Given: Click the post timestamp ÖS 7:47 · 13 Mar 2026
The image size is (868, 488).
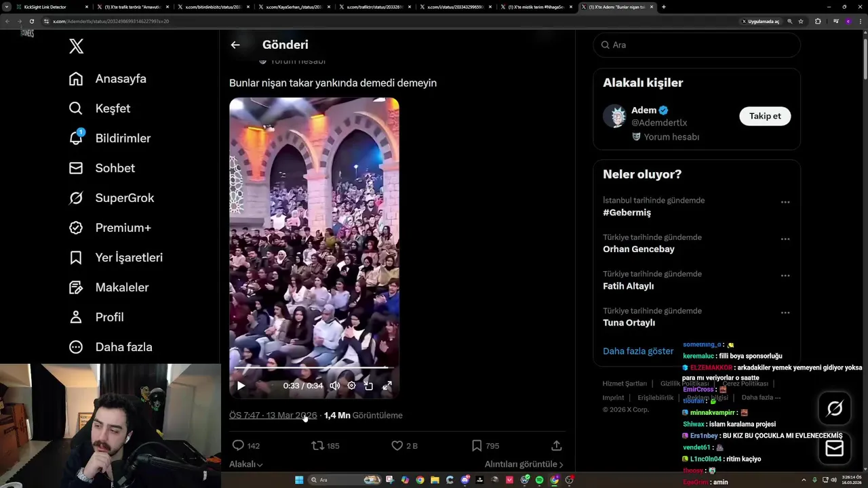Looking at the screenshot, I should click(273, 415).
